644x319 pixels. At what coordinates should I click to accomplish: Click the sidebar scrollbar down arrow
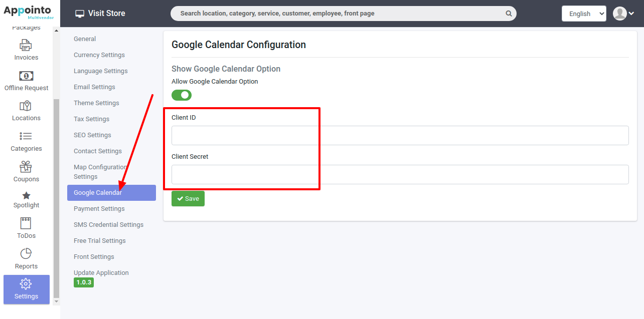(56, 301)
